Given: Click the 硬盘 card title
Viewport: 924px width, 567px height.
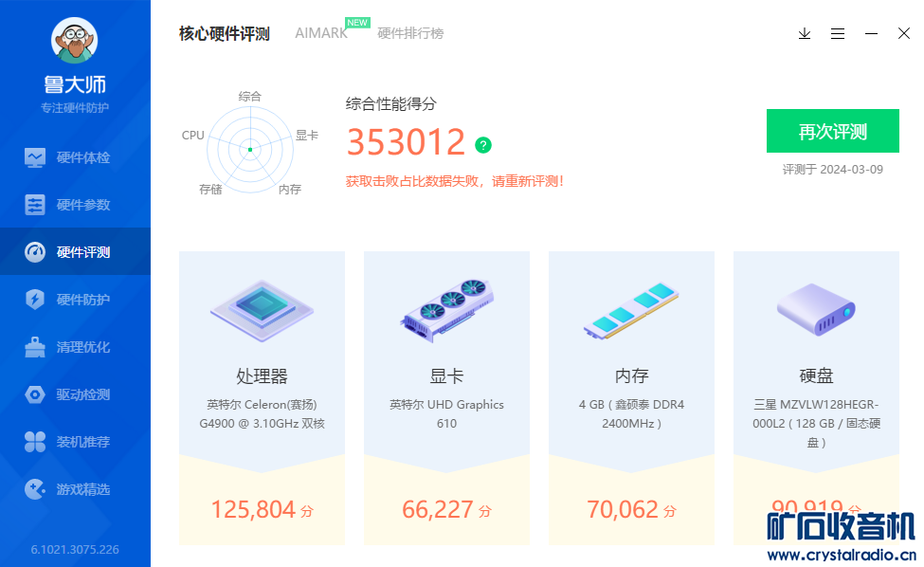Looking at the screenshot, I should 816,376.
